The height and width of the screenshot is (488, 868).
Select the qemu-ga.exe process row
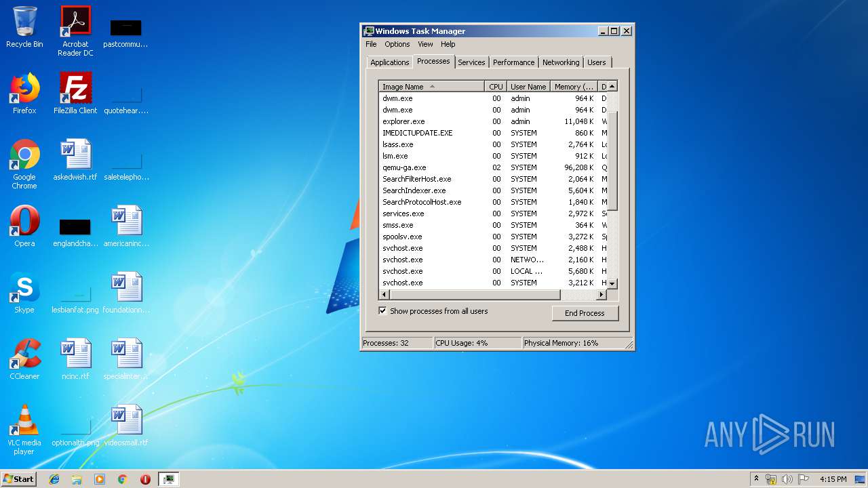click(x=493, y=167)
